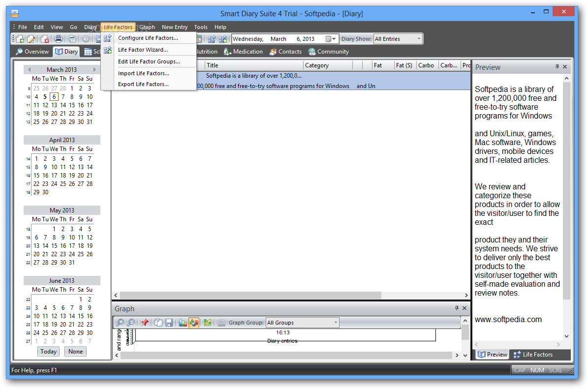This screenshot has height=389, width=588.
Task: Switch to the Diary tab
Action: 67,52
